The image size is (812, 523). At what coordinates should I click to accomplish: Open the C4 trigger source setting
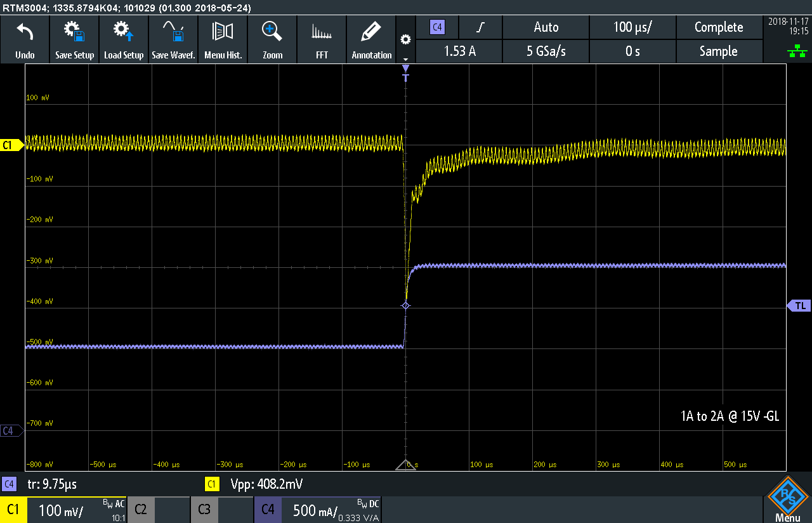[437, 27]
